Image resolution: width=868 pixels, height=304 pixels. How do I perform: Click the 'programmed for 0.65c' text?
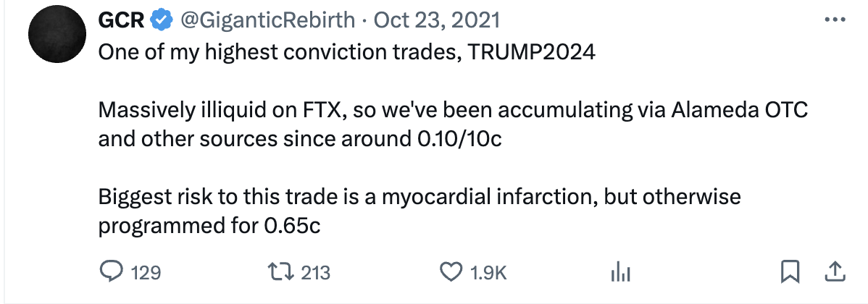point(209,225)
